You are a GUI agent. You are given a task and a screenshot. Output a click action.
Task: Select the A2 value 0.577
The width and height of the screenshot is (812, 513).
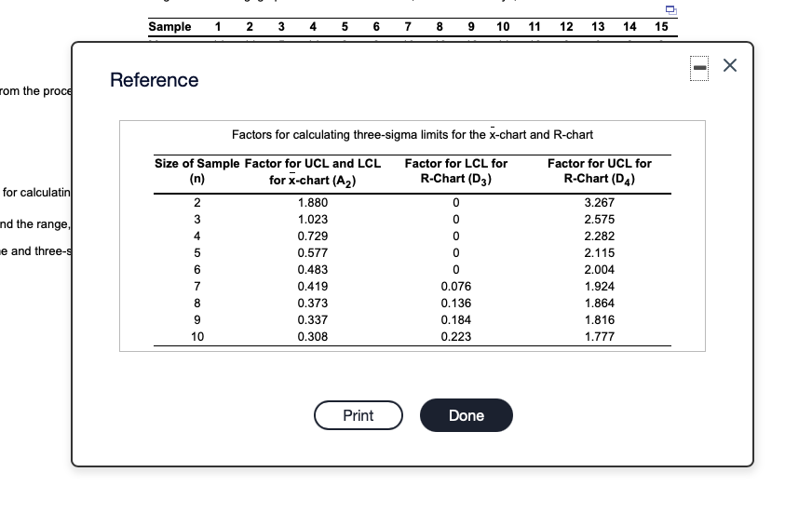(312, 252)
